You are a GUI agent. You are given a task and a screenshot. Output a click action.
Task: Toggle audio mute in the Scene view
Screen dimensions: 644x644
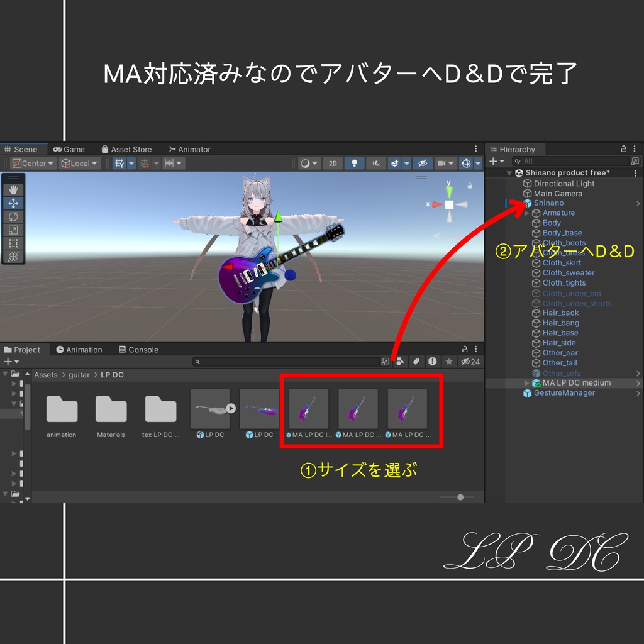point(374,164)
